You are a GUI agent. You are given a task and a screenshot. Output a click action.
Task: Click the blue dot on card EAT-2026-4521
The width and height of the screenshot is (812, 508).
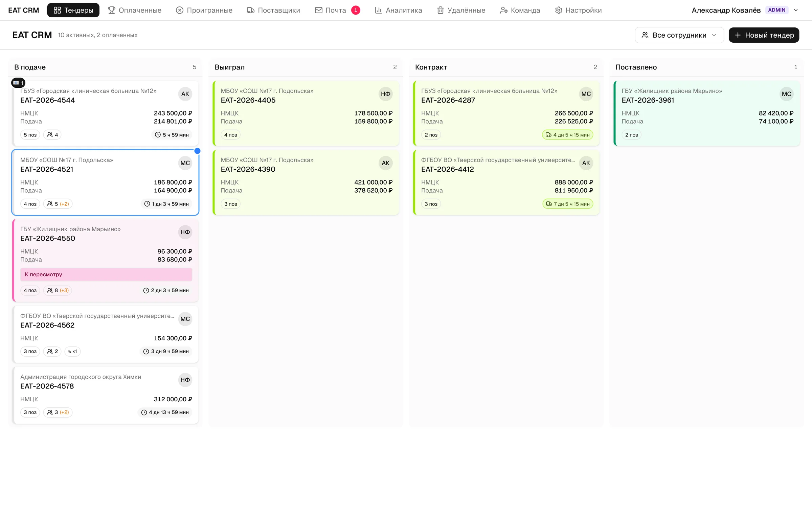pyautogui.click(x=198, y=151)
